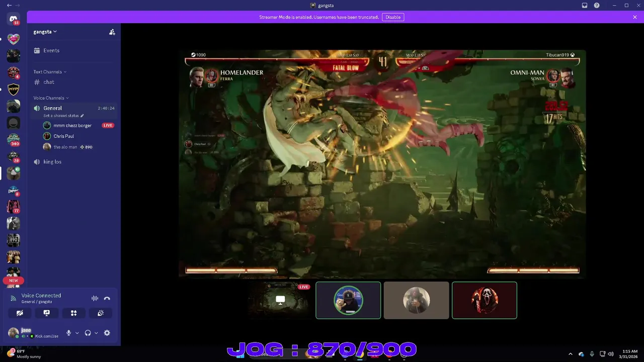
Task: Deafen with the headphones button
Action: 88,333
